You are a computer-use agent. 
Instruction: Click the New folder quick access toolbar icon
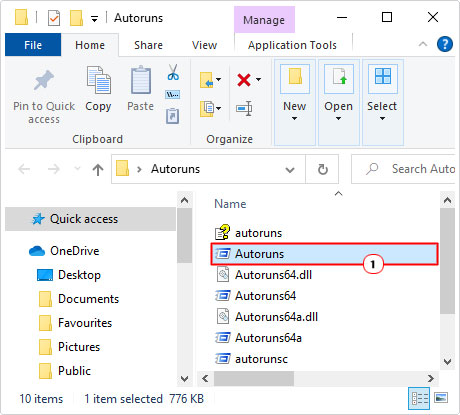click(x=76, y=18)
